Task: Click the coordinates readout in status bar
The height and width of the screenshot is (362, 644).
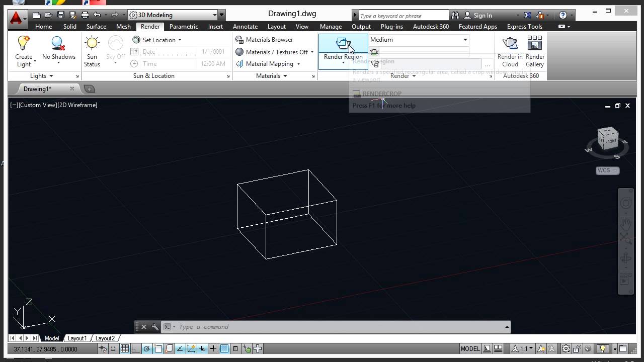Action: pos(46,349)
